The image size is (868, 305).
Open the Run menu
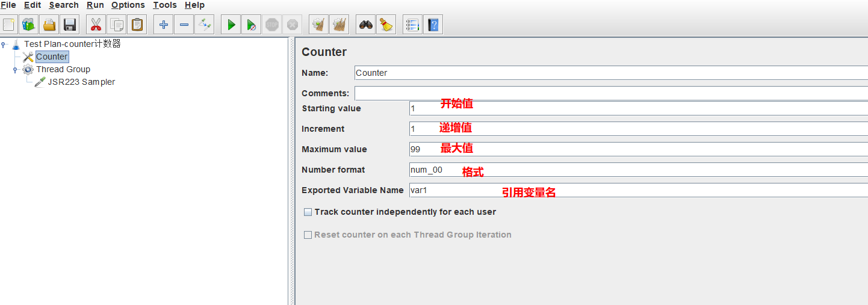point(95,5)
